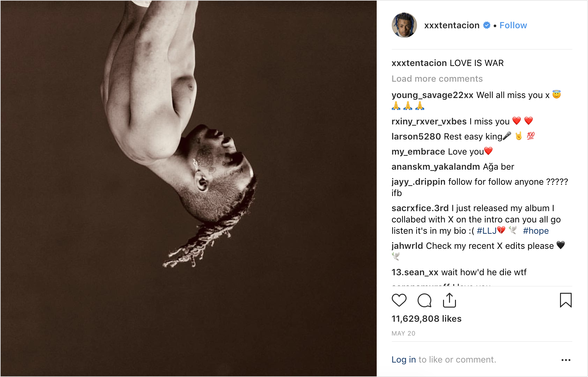Open xxxtentacion profile picture avatar
This screenshot has width=588, height=377.
[x=404, y=25]
